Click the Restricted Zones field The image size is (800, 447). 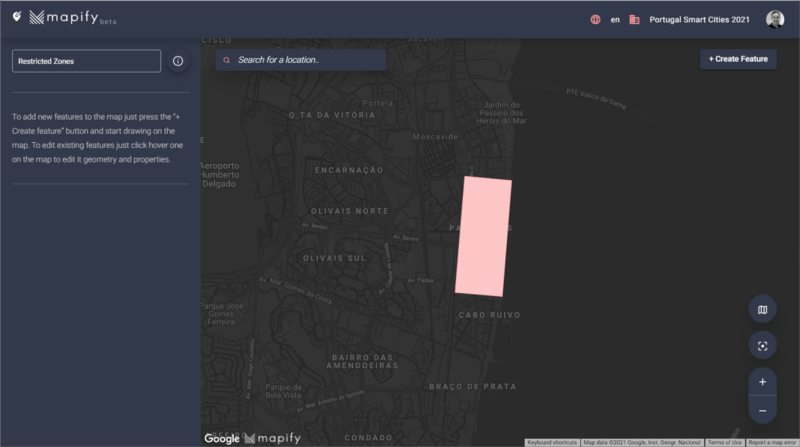coord(86,61)
